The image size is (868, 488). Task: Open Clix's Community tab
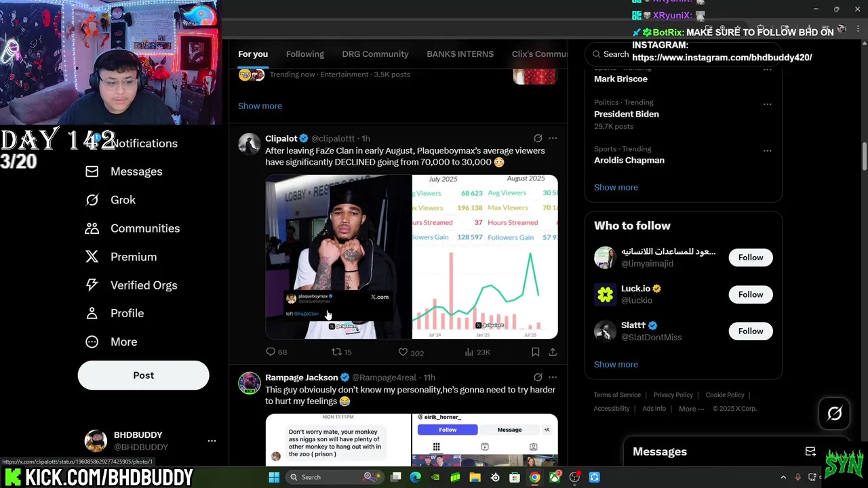[x=539, y=54]
